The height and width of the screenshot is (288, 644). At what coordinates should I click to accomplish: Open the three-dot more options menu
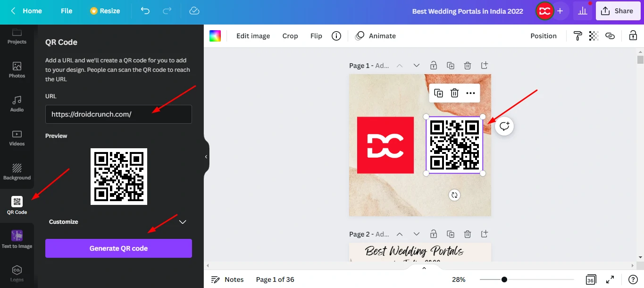470,93
